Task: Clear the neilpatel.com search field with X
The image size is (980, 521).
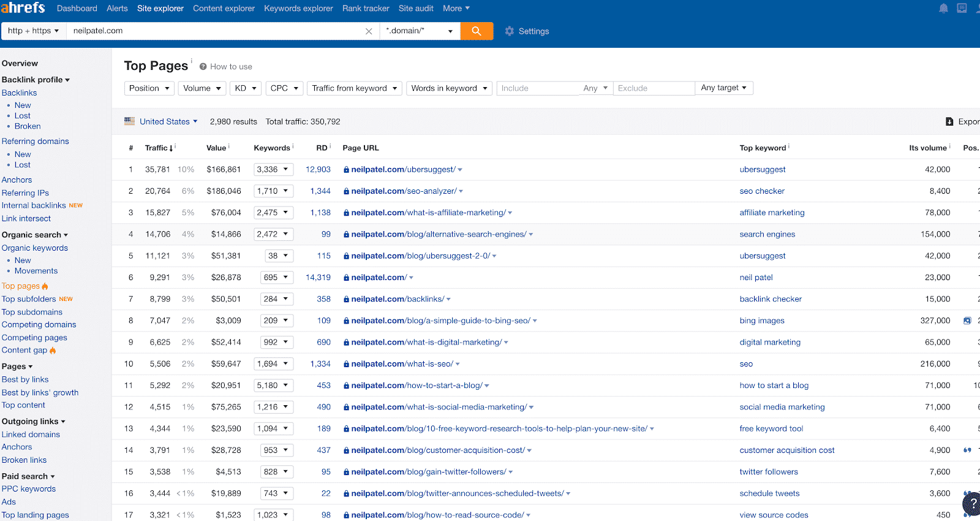Action: pos(369,31)
